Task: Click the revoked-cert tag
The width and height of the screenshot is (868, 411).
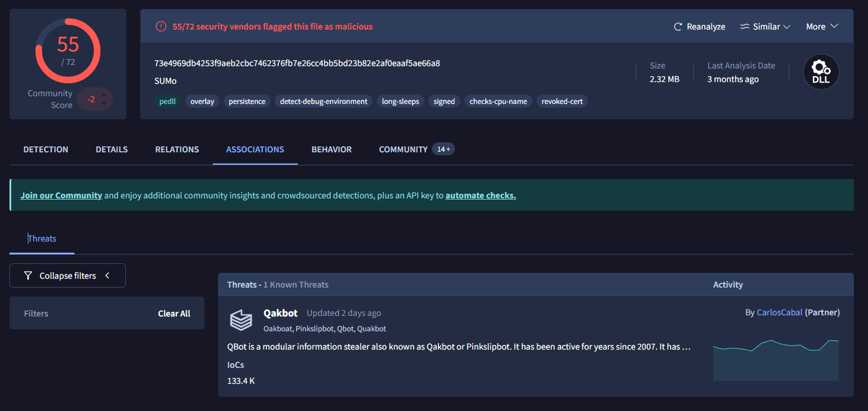Action: pos(562,102)
